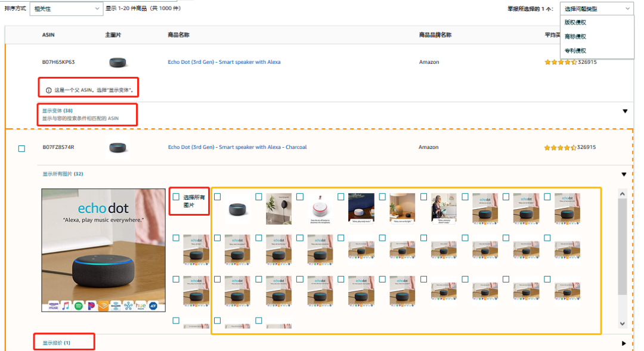This screenshot has width=644, height=351.
Task: Select woman holding bowl thumbnail
Action: pos(444,209)
